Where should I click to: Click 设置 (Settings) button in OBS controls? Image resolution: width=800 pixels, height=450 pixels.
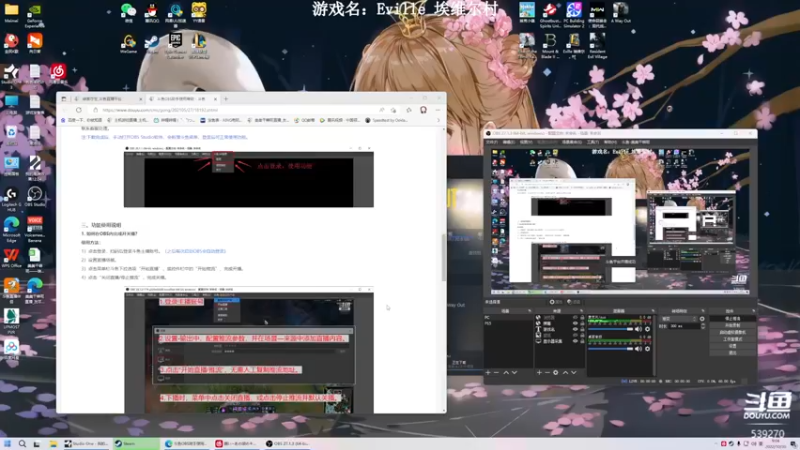733,346
